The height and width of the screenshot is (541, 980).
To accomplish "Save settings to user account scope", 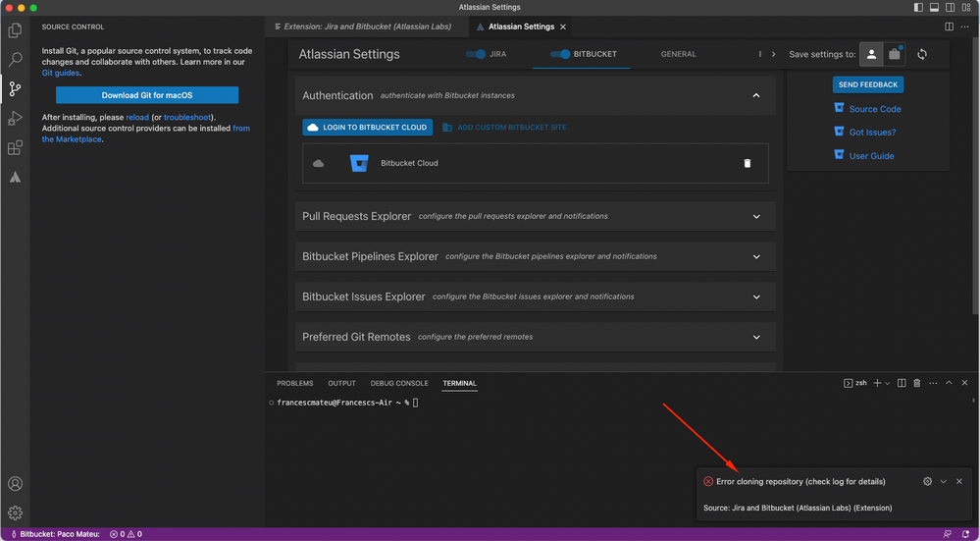I will (871, 54).
